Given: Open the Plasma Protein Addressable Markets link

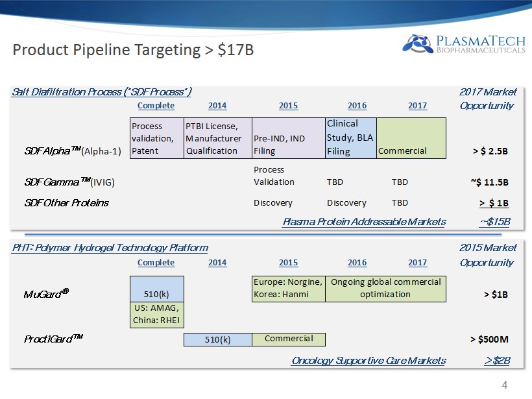Looking at the screenshot, I should point(364,222).
